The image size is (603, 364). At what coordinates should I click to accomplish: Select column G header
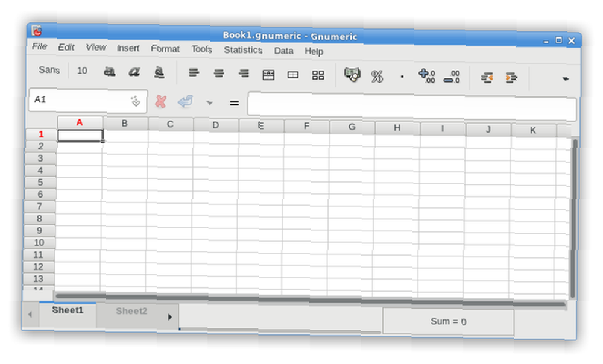tap(352, 127)
